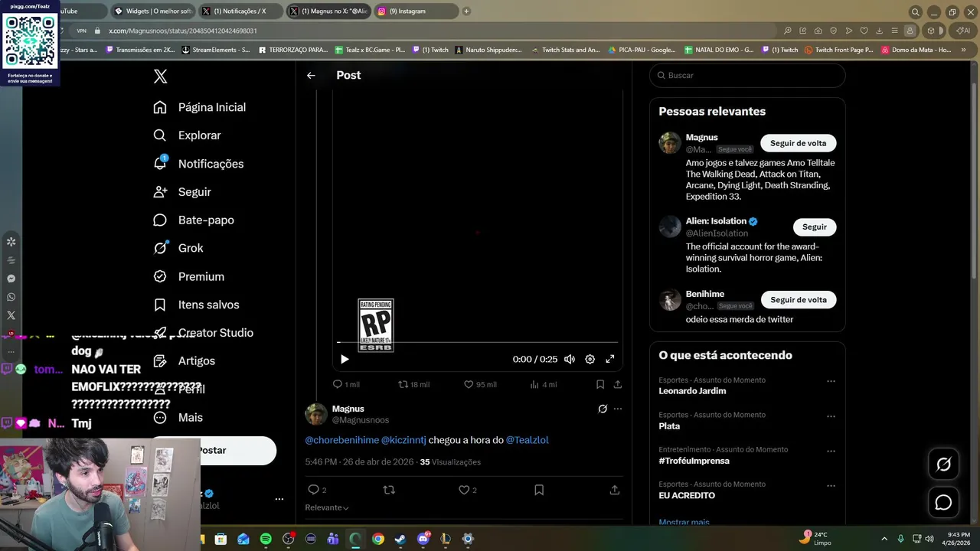Open Bate-papo messages
The width and height of the screenshot is (980, 551).
(194, 220)
